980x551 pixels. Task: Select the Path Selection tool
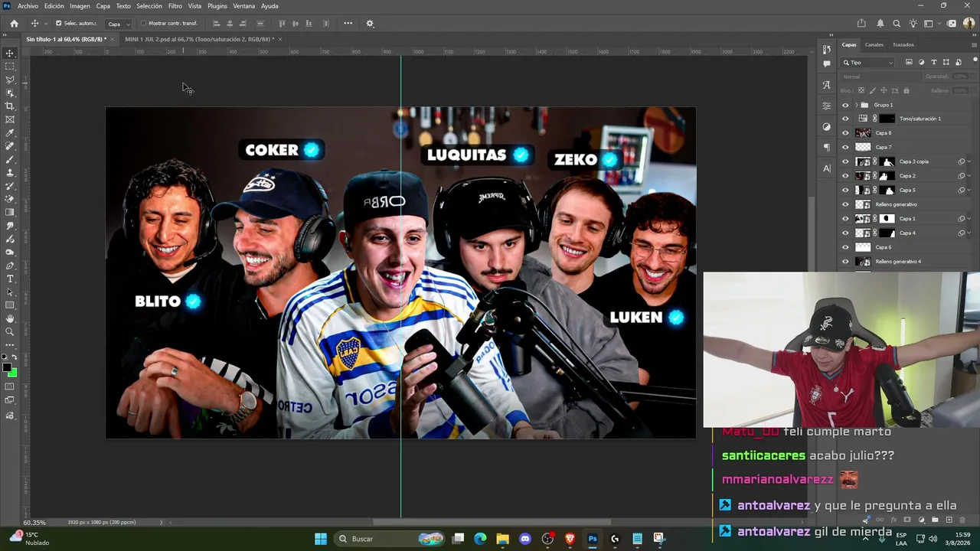(x=10, y=292)
